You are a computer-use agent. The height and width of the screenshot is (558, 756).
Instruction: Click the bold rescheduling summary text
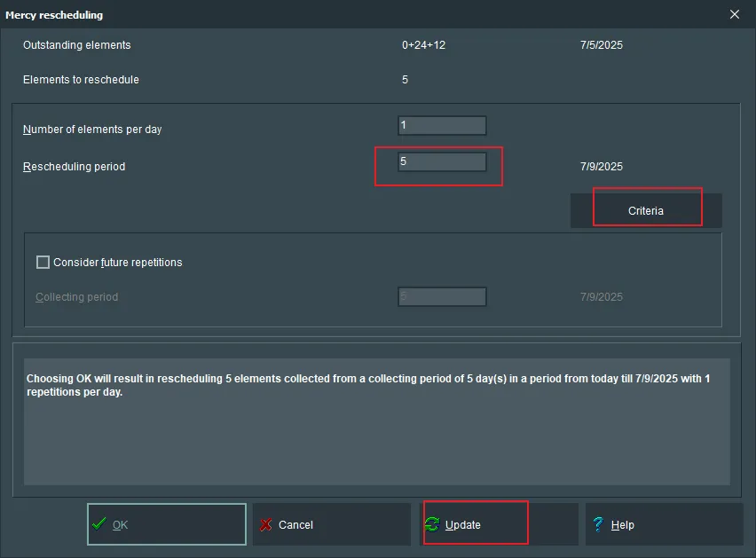coord(368,385)
